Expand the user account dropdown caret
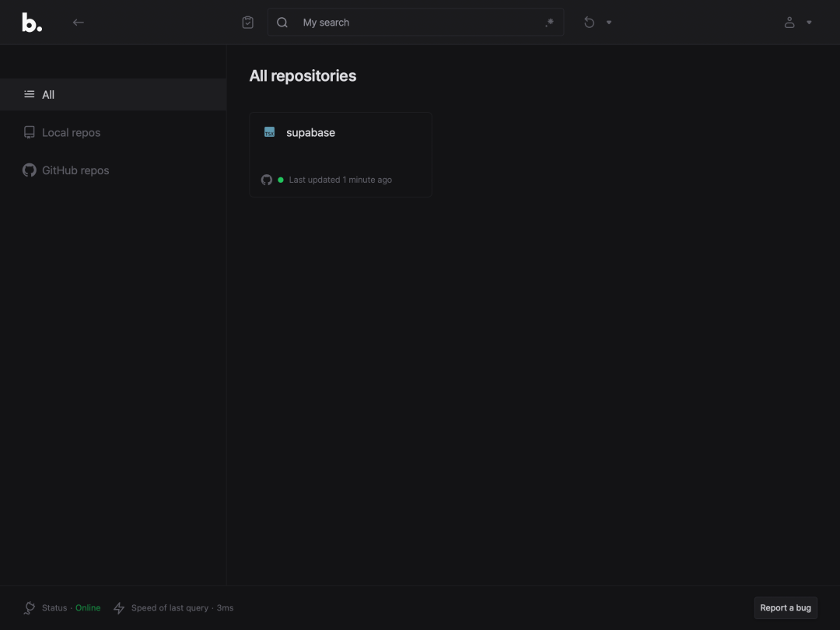Image resolution: width=840 pixels, height=630 pixels. (809, 23)
